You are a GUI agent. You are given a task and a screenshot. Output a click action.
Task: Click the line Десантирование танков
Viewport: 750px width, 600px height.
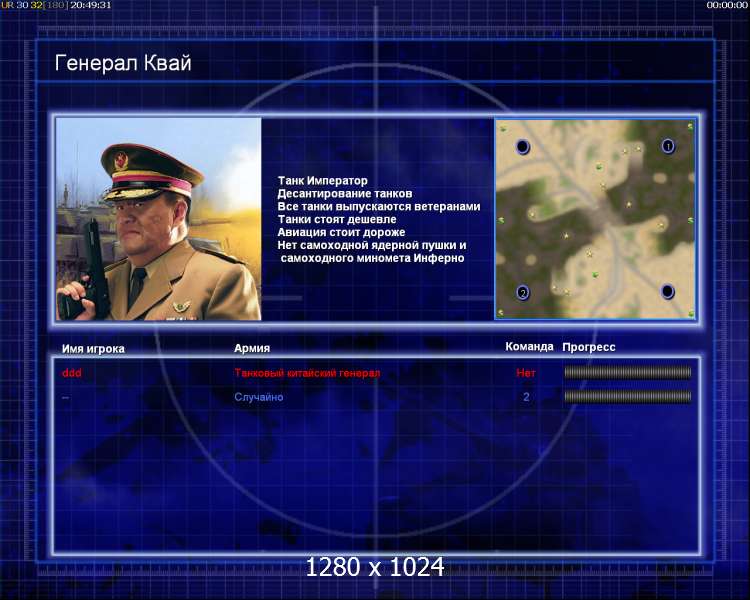click(x=344, y=194)
